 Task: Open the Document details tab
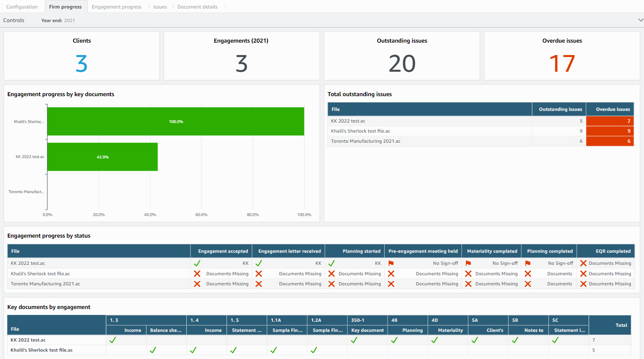[197, 7]
